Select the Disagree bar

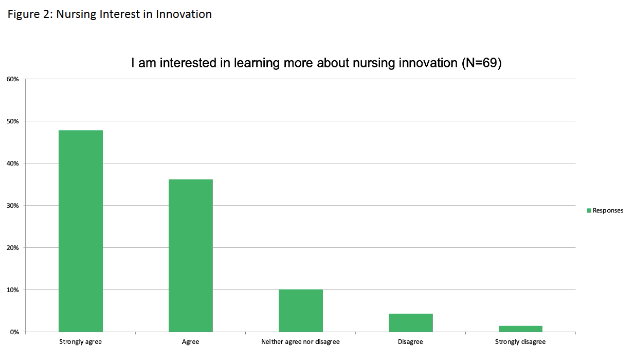click(x=411, y=323)
